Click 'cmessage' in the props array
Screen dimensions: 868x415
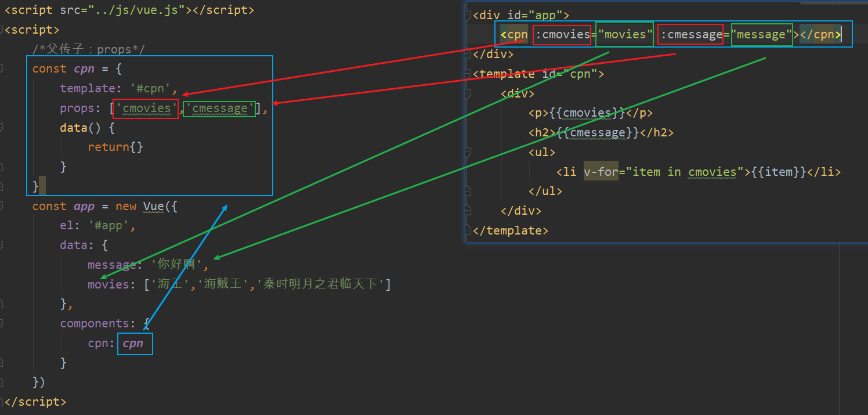220,108
